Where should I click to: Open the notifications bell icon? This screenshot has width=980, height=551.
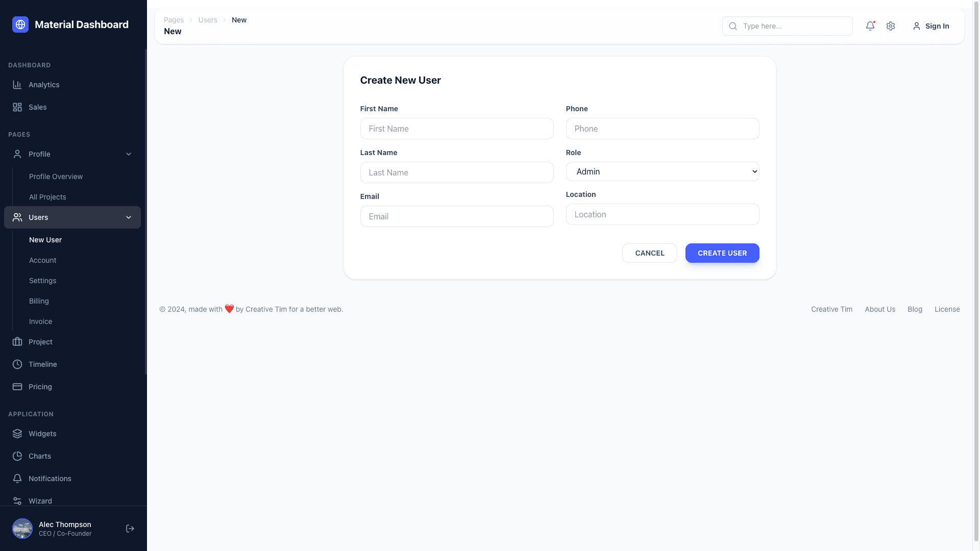pyautogui.click(x=870, y=26)
